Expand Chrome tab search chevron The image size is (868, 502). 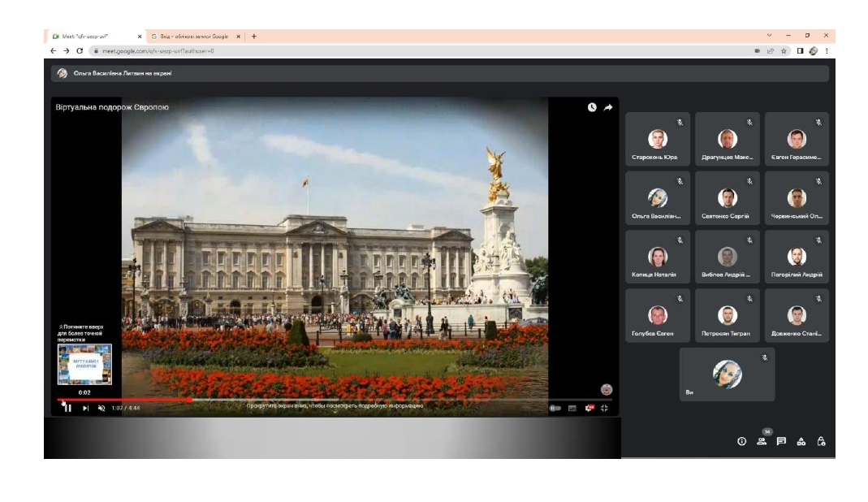(770, 36)
